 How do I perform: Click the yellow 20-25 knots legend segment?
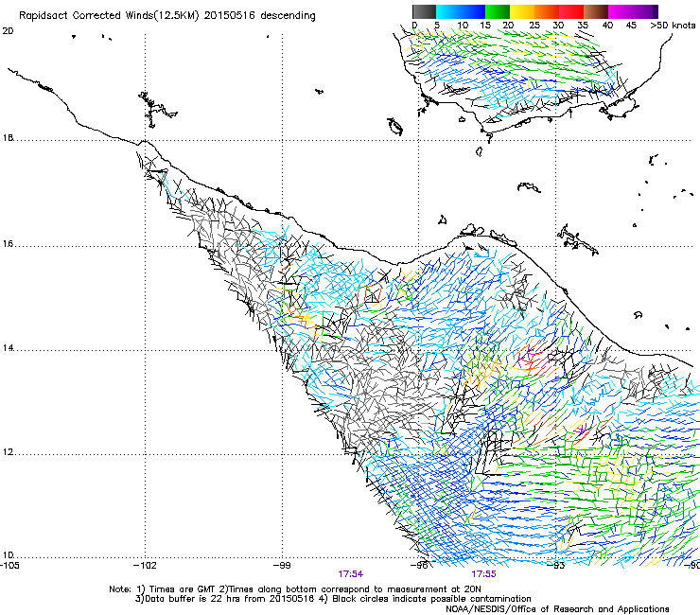tap(522, 11)
